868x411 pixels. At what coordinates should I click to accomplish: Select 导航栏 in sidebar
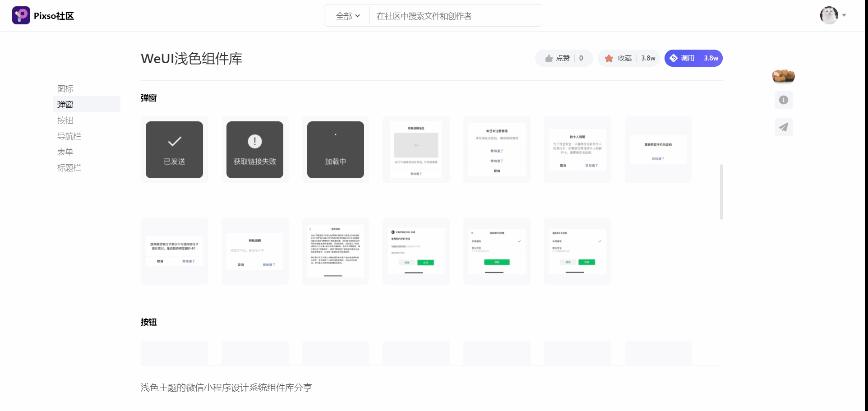click(x=87, y=136)
